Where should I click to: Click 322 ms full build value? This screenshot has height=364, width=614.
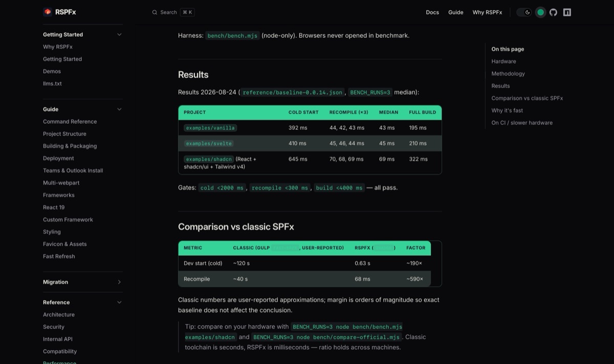[x=418, y=159]
